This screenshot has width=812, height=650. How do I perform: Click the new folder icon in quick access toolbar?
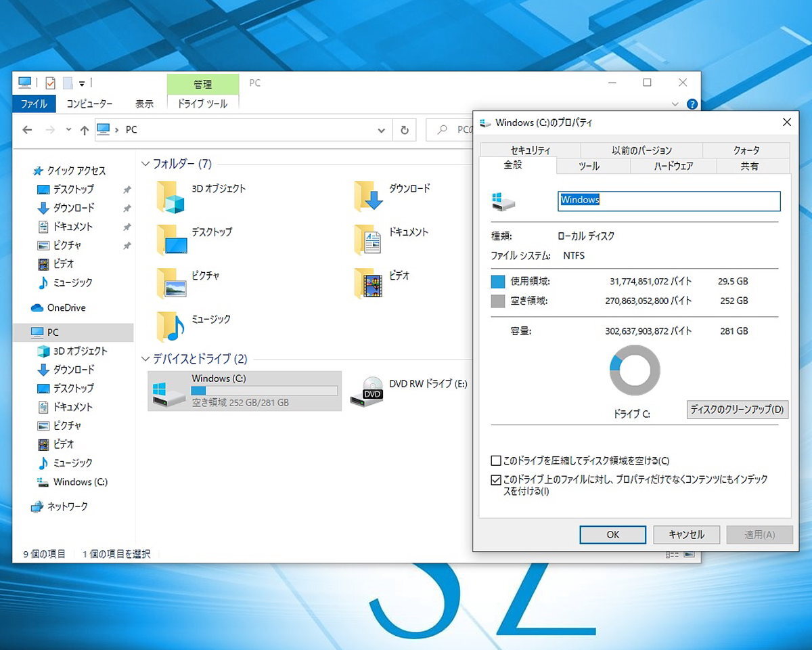pyautogui.click(x=67, y=83)
